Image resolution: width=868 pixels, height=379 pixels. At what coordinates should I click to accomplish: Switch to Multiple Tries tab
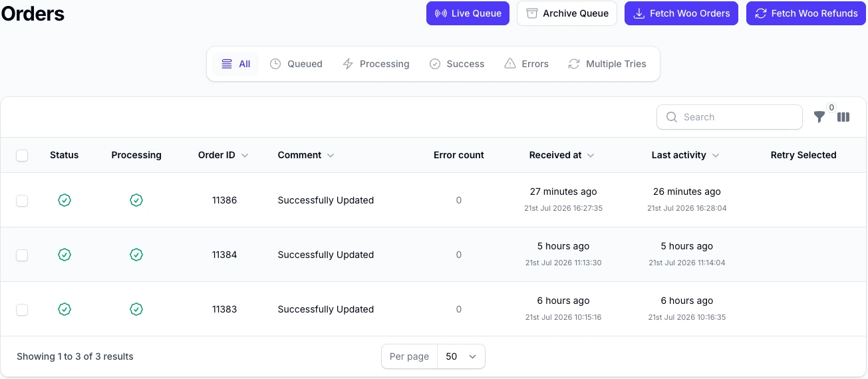[x=607, y=64]
